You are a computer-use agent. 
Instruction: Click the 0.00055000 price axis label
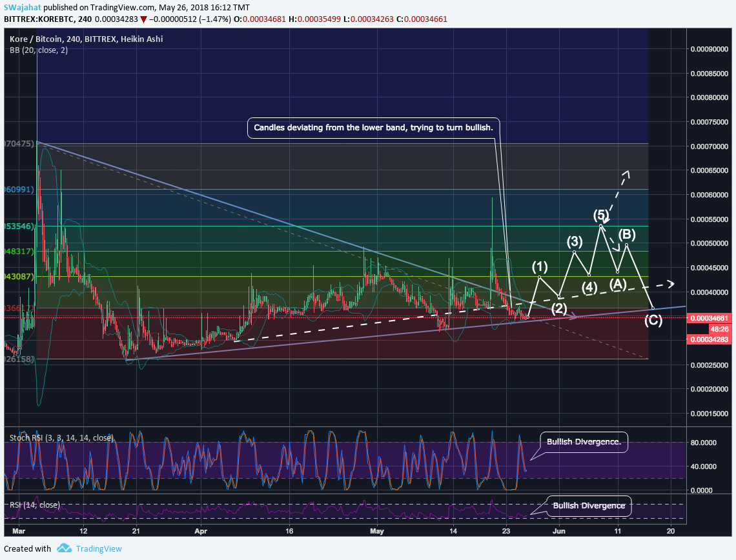pos(710,219)
